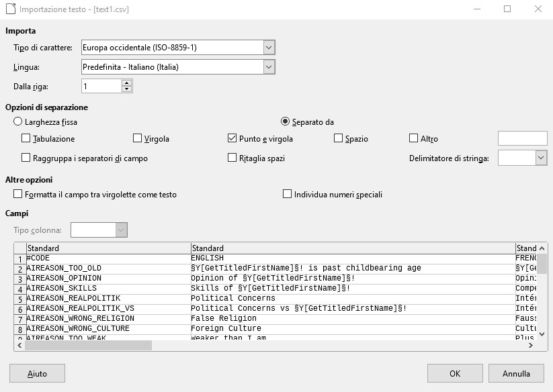Click the 'False Religion' cell

[x=353, y=318]
